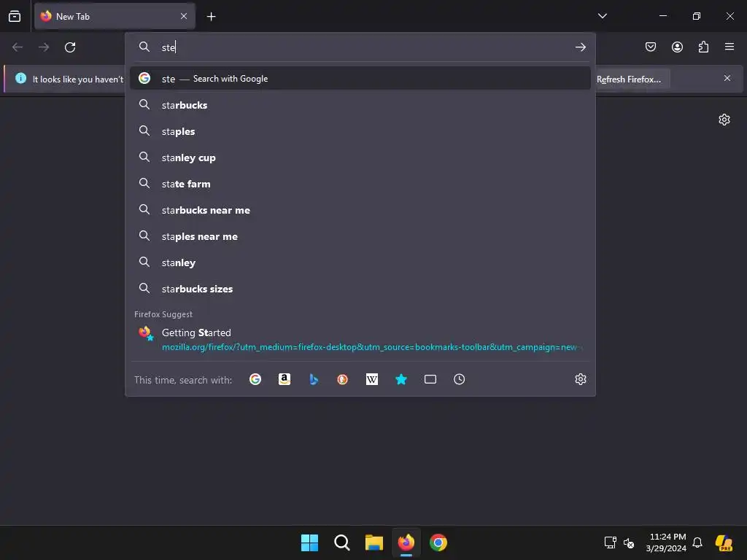Go back one page
This screenshot has height=560, width=747.
pyautogui.click(x=18, y=47)
